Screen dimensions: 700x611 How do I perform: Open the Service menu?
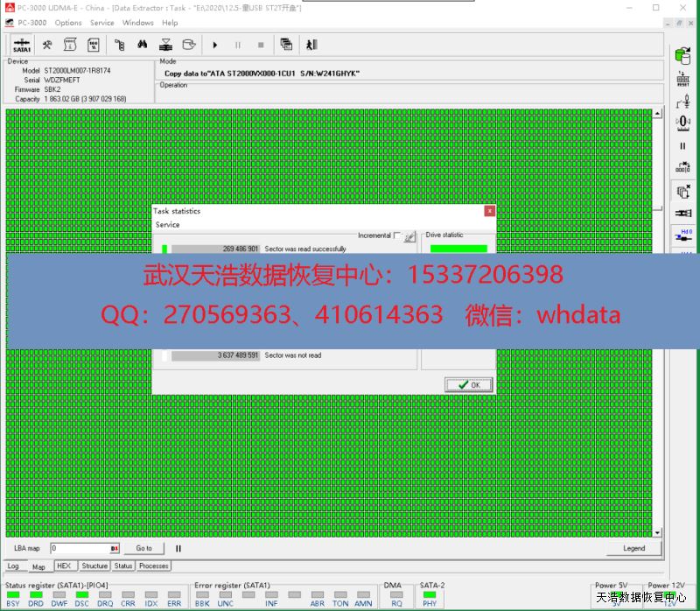102,23
